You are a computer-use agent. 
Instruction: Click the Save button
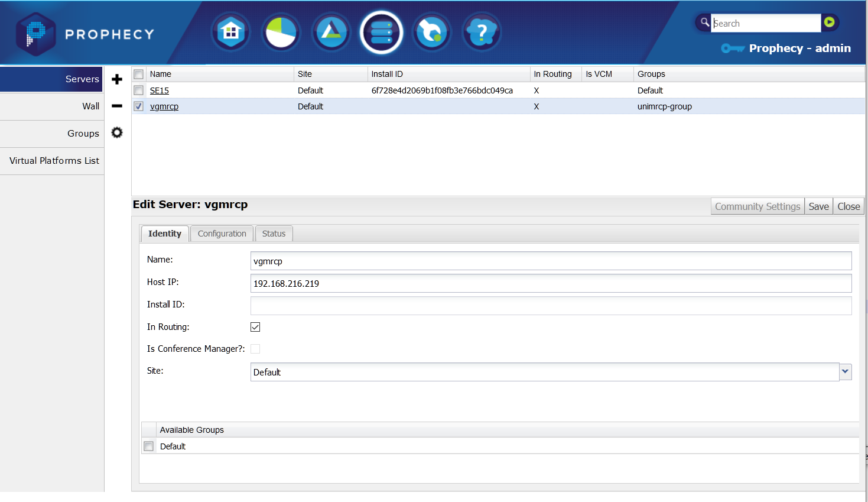tap(819, 206)
